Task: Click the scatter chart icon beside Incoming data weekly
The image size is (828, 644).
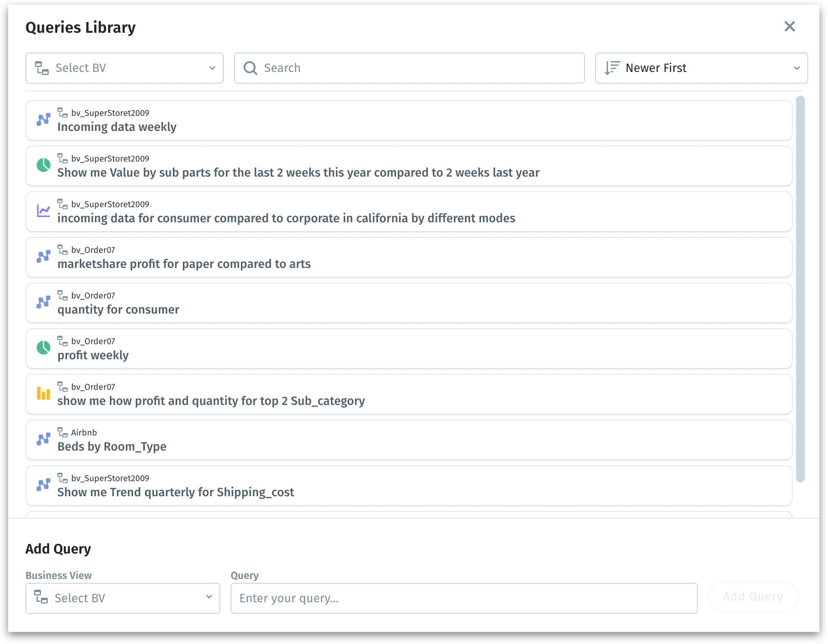Action: coord(43,120)
